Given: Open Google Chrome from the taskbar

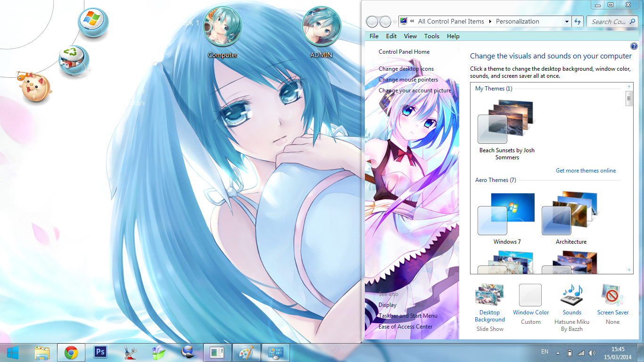Looking at the screenshot, I should [71, 352].
